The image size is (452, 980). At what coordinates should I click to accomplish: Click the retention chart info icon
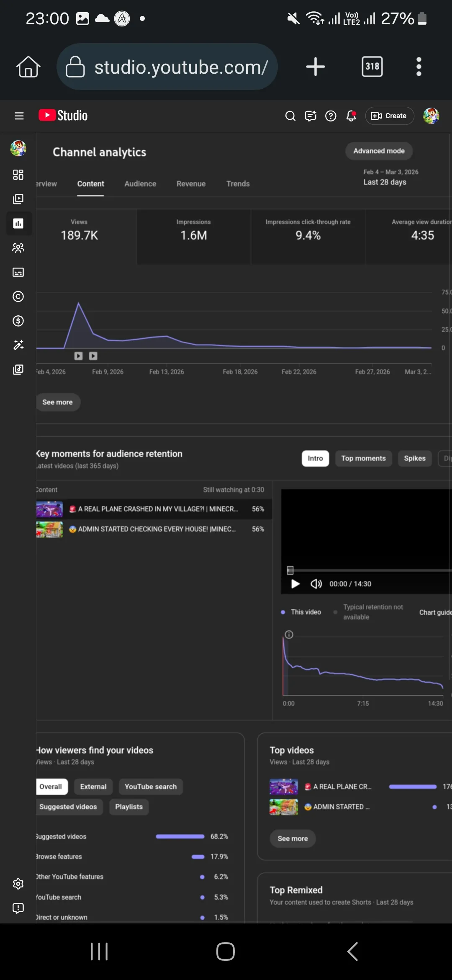(289, 634)
